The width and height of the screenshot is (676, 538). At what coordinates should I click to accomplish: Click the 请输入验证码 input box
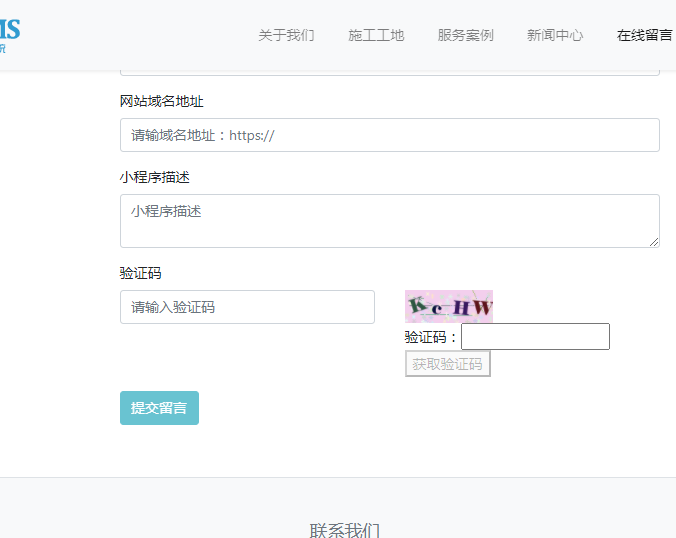point(247,307)
